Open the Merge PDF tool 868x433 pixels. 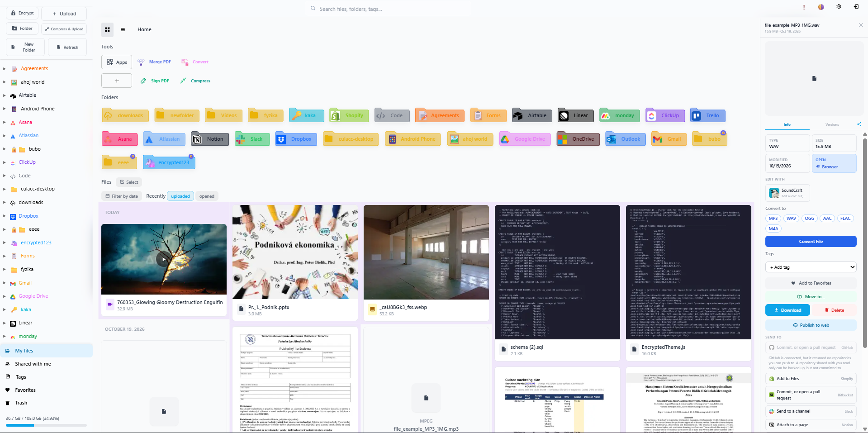click(x=155, y=62)
